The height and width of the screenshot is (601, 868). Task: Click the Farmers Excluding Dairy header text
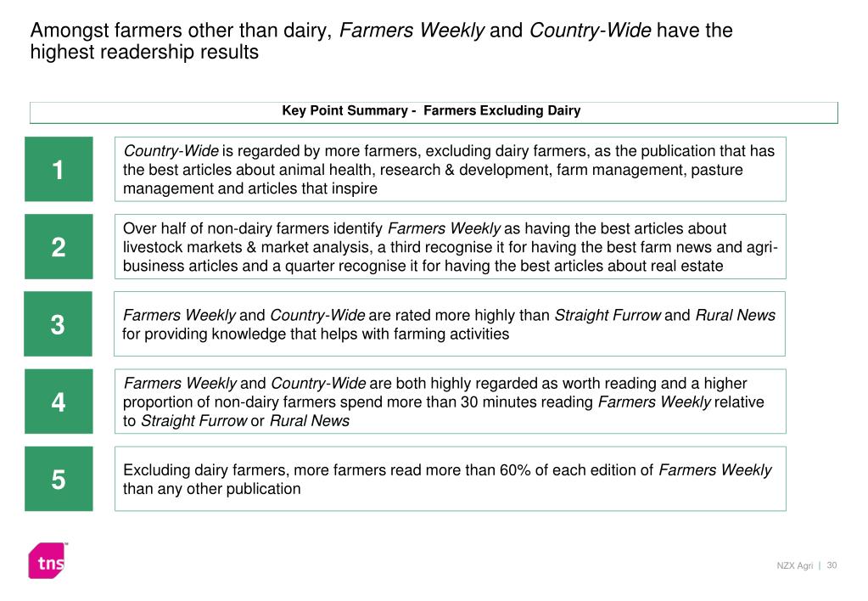(502, 111)
